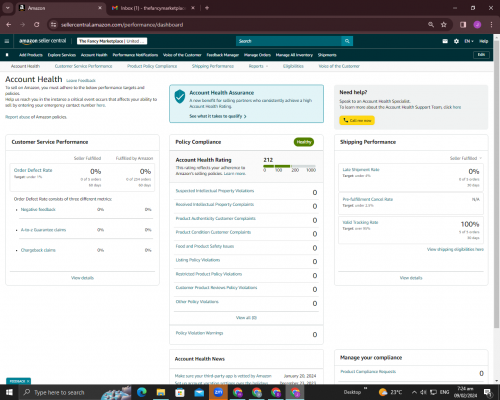The image size is (500, 400).
Task: Open the Eligibilities tab
Action: pyautogui.click(x=293, y=66)
